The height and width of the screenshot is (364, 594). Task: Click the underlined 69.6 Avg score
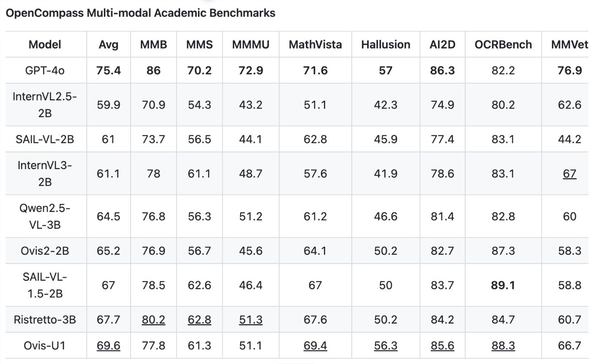[108, 346]
